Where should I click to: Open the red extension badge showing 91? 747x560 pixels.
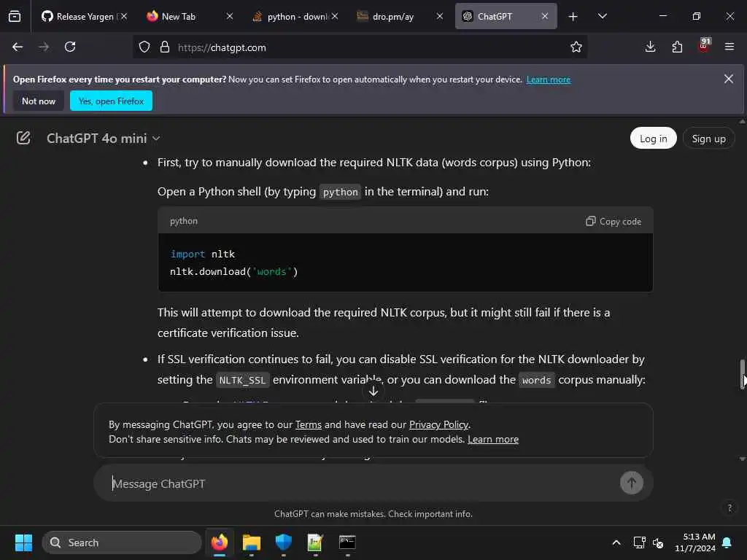pyautogui.click(x=704, y=45)
